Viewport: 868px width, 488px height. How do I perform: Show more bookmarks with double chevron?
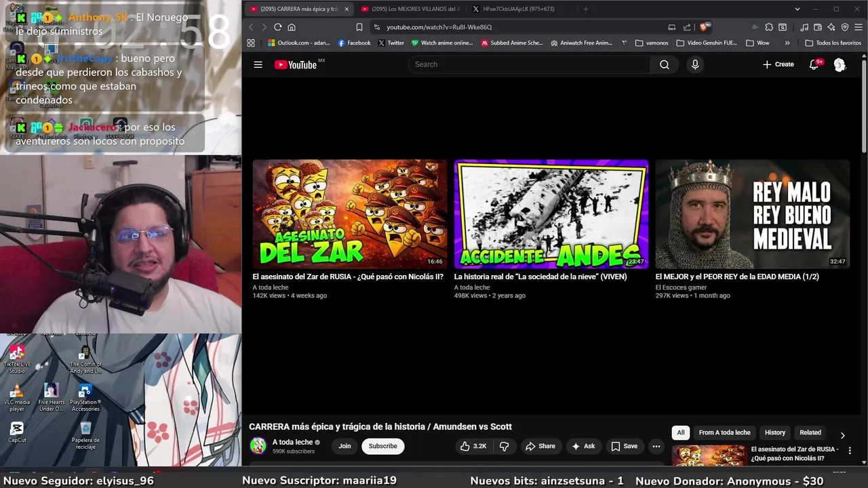click(787, 43)
